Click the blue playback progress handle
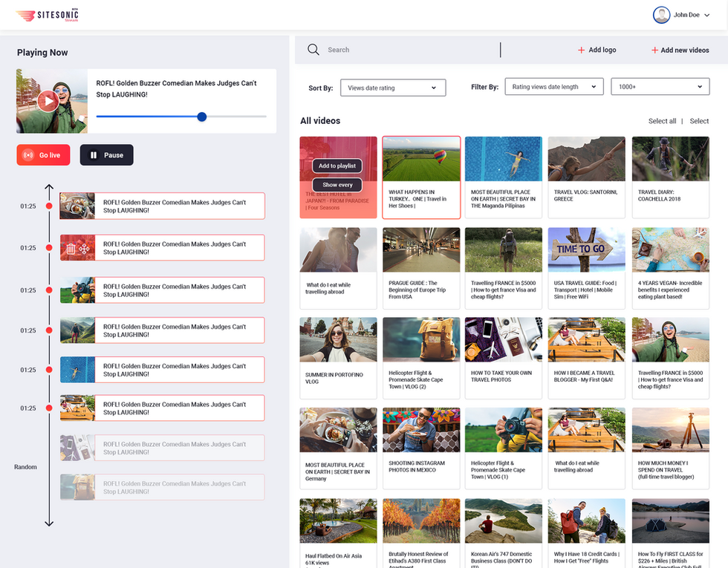Screen dimensions: 728x568 coord(201,117)
